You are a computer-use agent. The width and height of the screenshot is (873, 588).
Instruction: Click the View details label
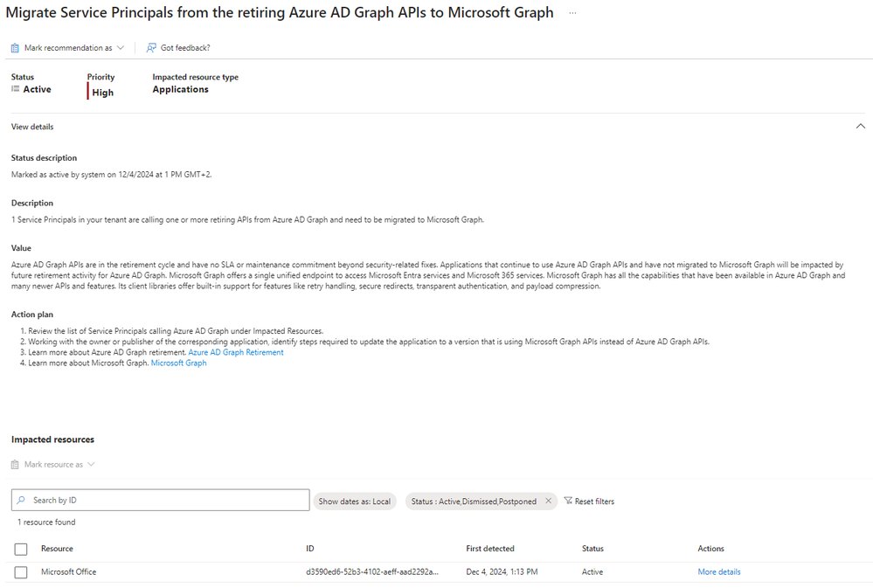[x=32, y=127]
